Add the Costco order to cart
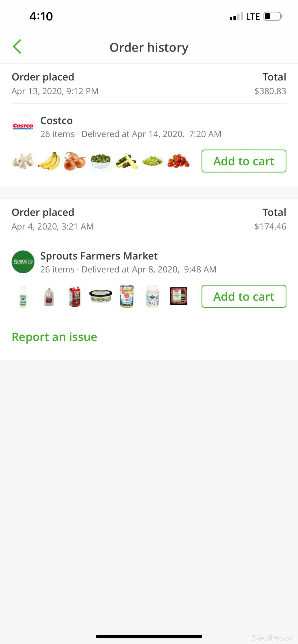298x644 pixels. coord(244,161)
